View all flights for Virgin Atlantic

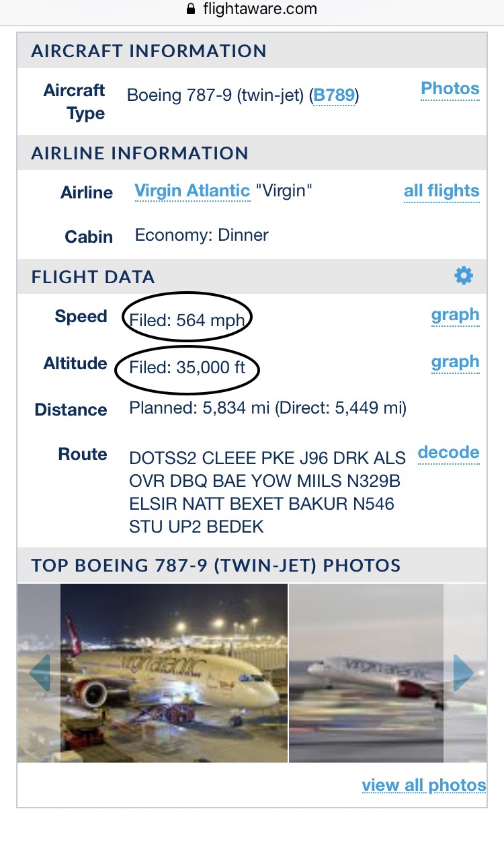442,192
